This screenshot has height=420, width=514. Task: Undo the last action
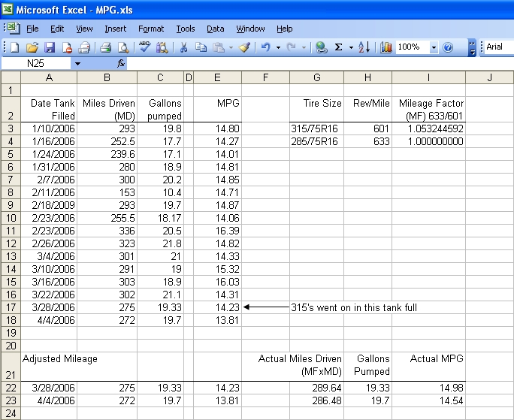[x=265, y=47]
